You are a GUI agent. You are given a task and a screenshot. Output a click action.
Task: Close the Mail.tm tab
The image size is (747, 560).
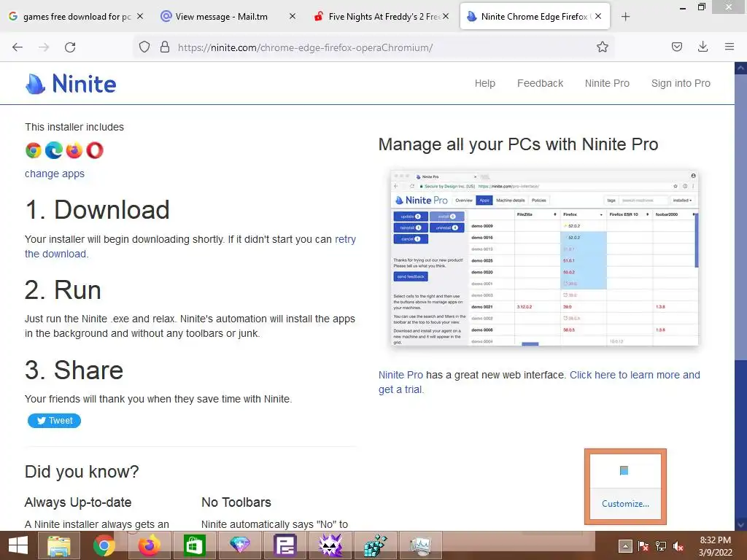click(x=293, y=16)
